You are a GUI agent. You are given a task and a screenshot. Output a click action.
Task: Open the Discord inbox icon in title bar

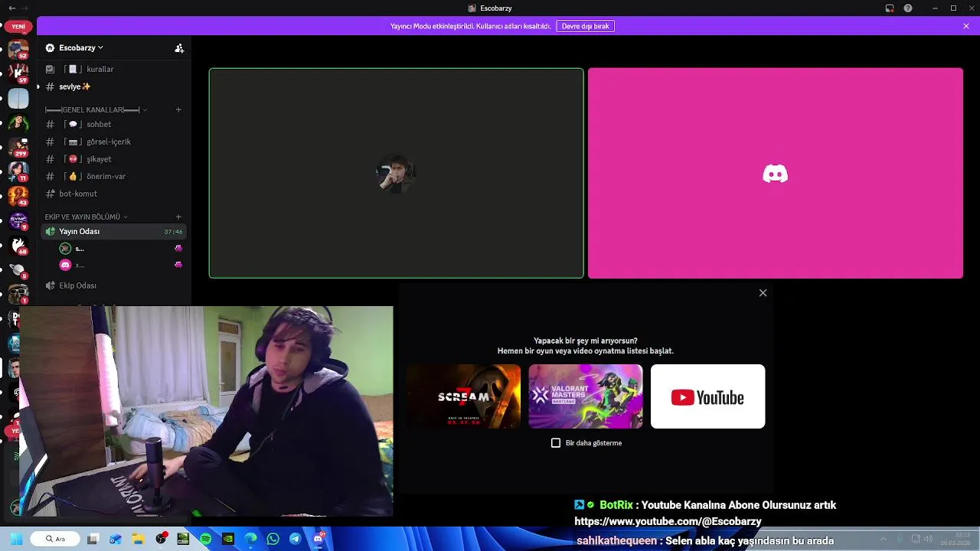(889, 8)
